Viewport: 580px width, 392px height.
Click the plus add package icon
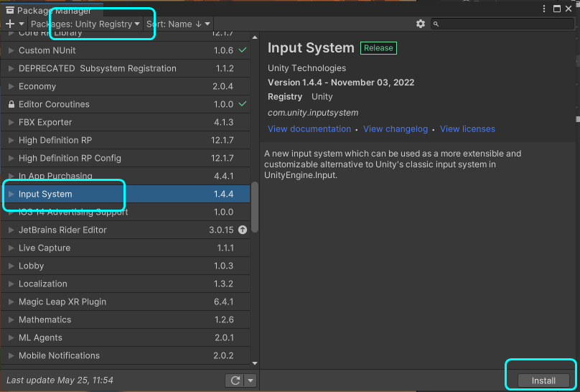point(10,24)
